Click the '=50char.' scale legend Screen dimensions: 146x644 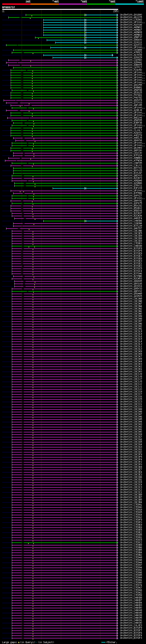click(112, 642)
